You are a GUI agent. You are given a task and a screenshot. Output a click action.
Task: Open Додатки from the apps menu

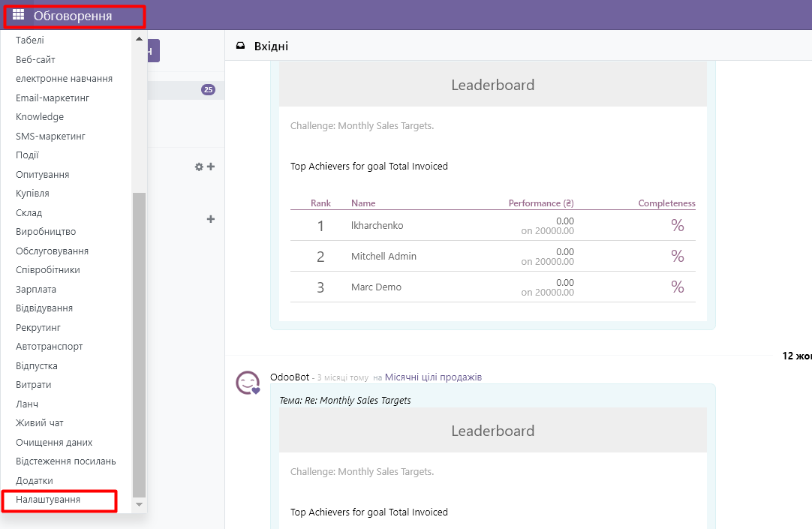coord(35,481)
